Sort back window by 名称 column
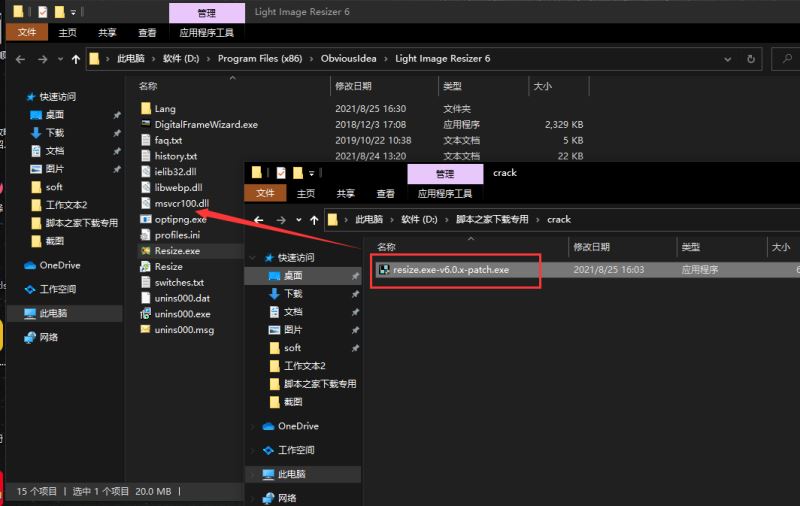This screenshot has height=506, width=800. [148, 86]
